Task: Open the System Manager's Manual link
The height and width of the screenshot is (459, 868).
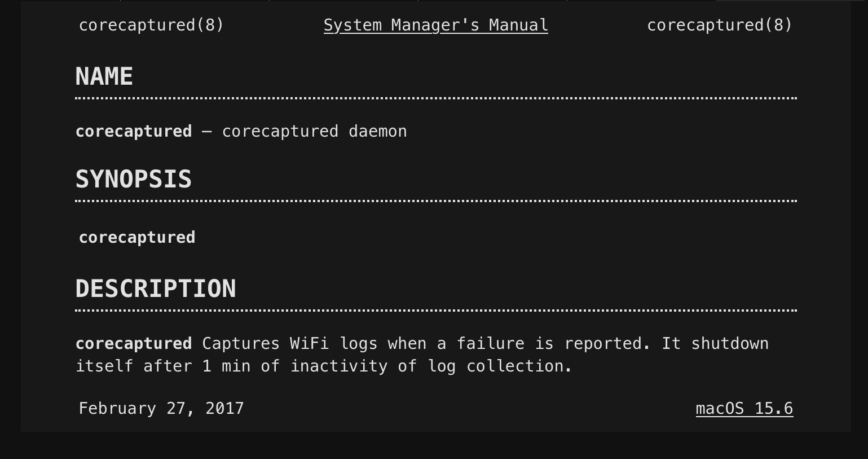Action: point(435,25)
